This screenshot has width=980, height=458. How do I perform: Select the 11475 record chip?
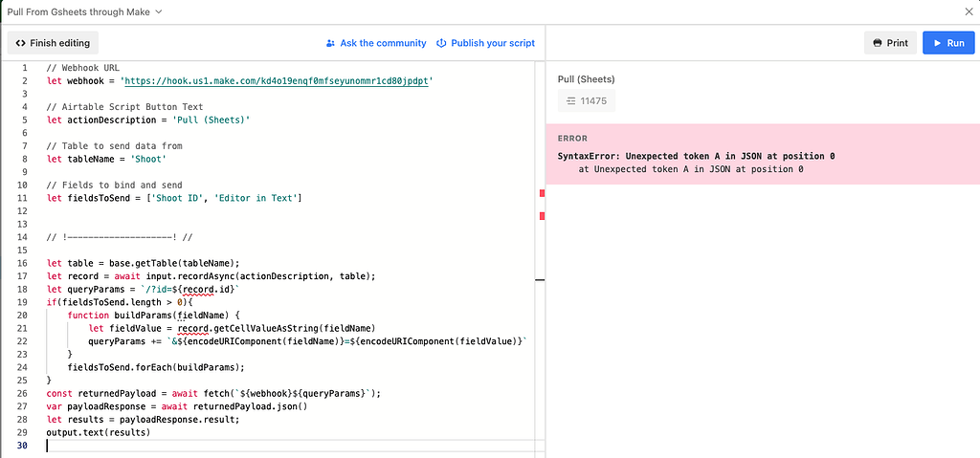click(x=587, y=100)
